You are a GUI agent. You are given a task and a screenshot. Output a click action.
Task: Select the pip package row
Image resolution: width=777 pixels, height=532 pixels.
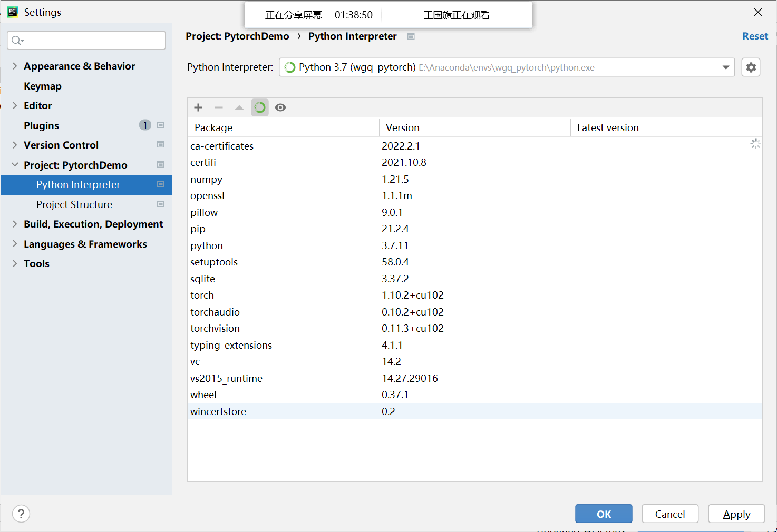[x=474, y=229]
